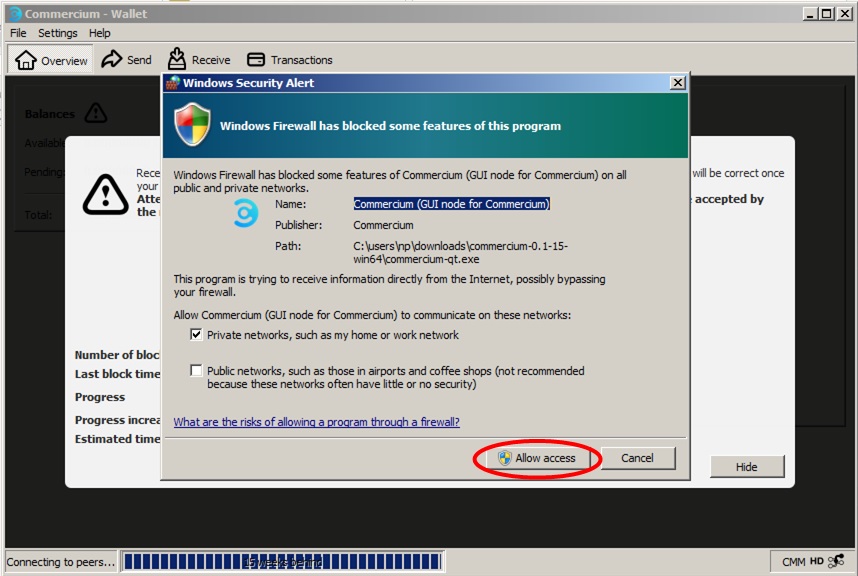Cancel the Windows Security Alert

click(x=637, y=458)
